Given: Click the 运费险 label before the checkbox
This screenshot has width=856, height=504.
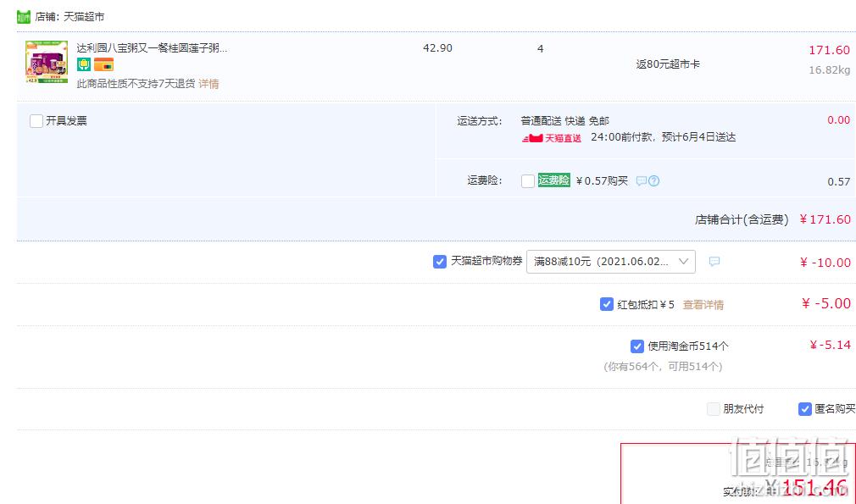Looking at the screenshot, I should click(484, 180).
